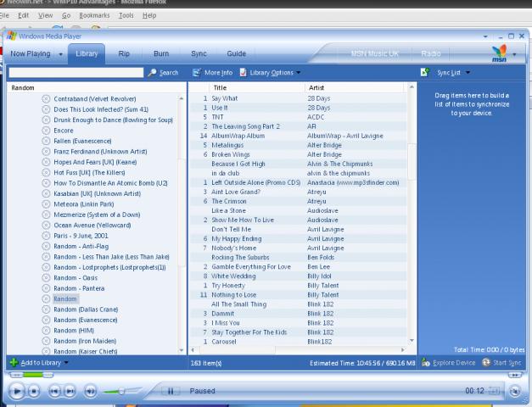Click the More Info icon
The image size is (532, 407).
[197, 73]
